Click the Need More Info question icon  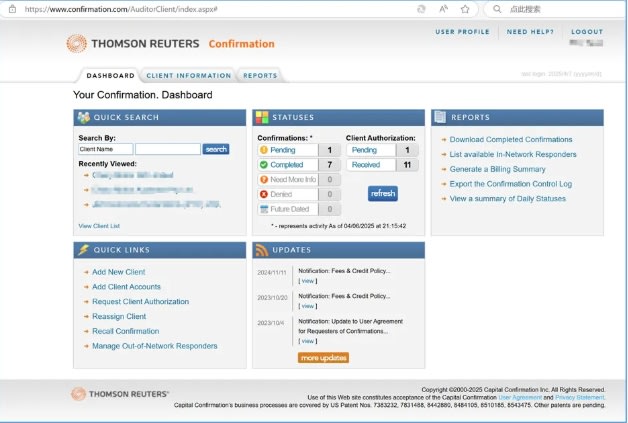(x=264, y=179)
